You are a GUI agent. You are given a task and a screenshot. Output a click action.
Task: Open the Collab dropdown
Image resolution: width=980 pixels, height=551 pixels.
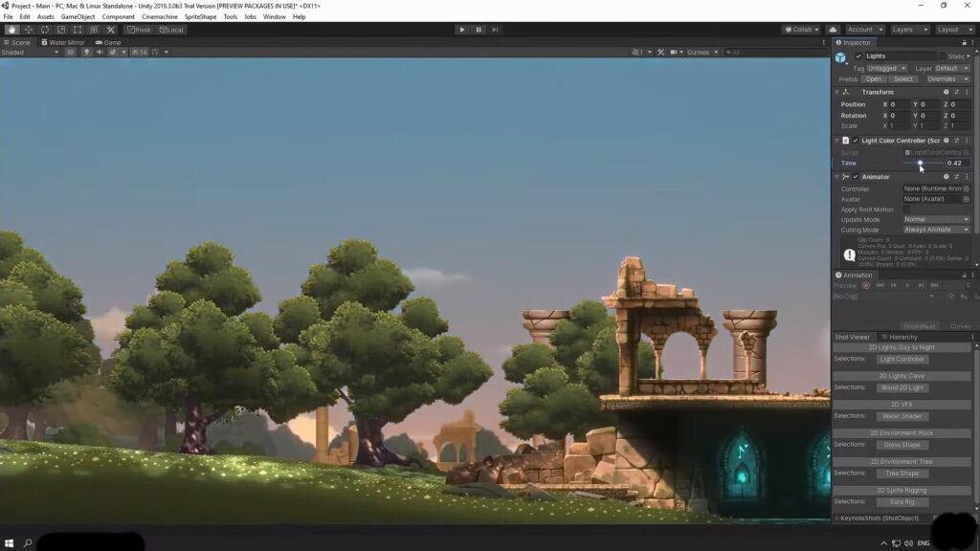pos(801,30)
